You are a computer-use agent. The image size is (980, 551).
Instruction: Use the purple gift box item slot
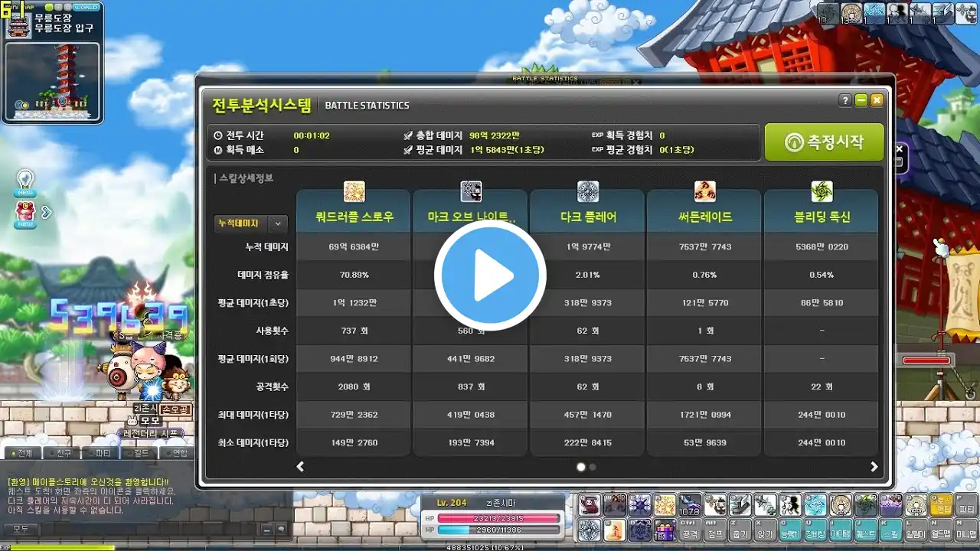665,530
